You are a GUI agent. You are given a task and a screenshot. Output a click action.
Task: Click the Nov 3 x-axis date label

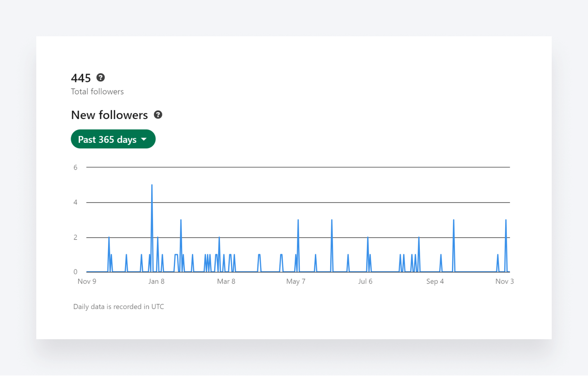(504, 281)
